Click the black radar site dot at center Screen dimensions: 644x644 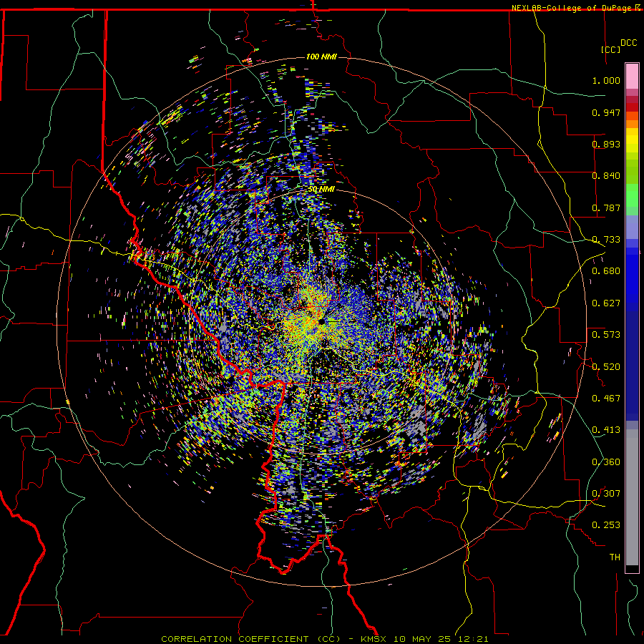pos(321,321)
